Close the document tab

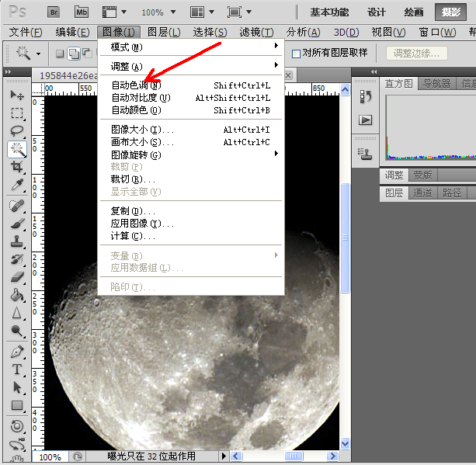coord(288,75)
